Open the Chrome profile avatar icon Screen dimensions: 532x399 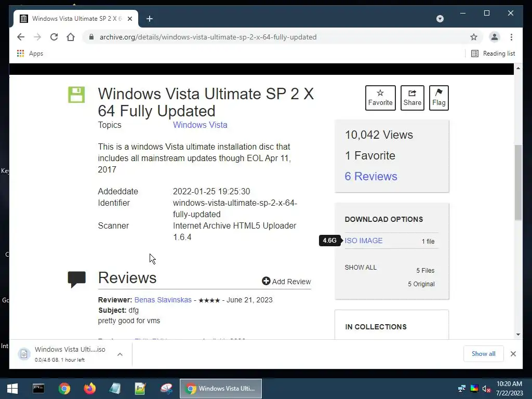coord(495,37)
